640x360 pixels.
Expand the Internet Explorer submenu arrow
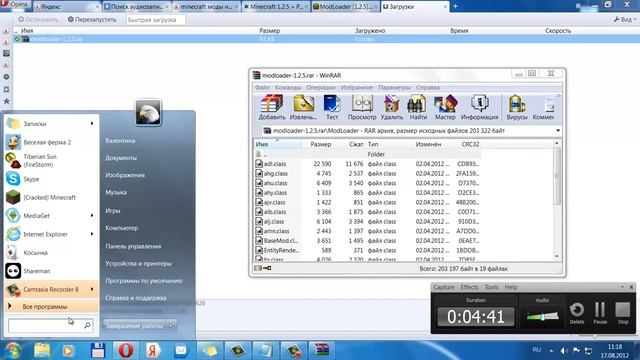[92, 234]
